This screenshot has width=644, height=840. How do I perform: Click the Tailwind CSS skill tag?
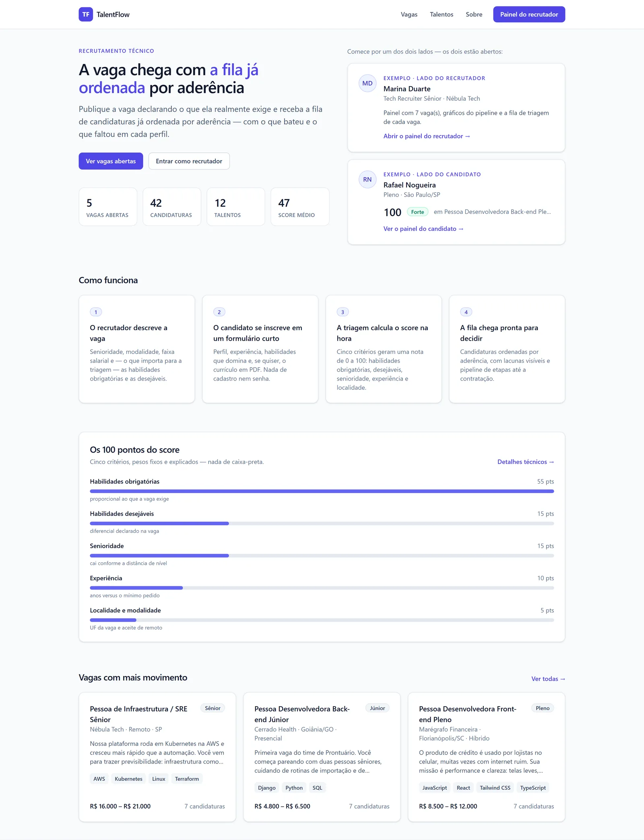point(495,788)
